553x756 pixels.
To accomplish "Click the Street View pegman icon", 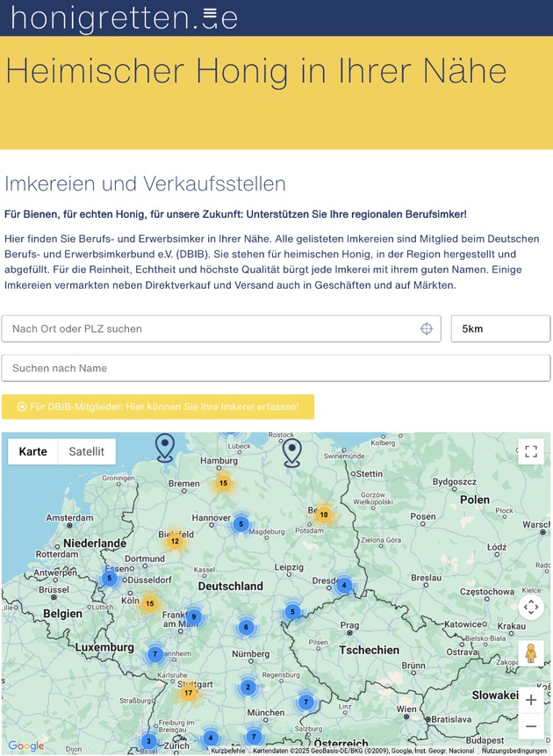I will coord(531,654).
